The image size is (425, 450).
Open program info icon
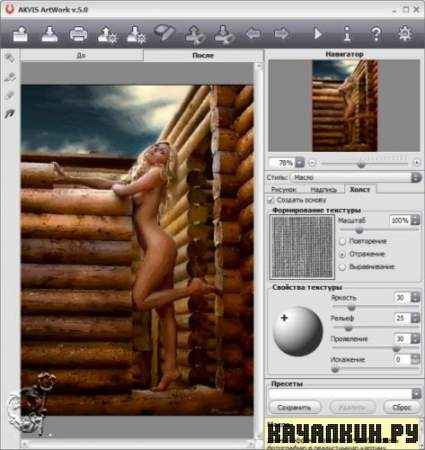[x=348, y=34]
